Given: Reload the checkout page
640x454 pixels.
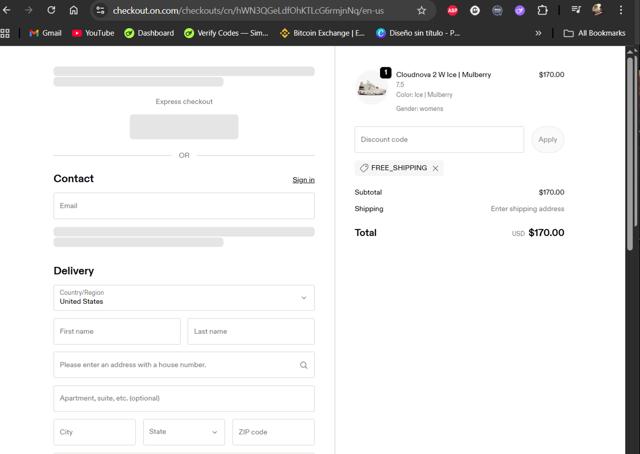Looking at the screenshot, I should [51, 10].
